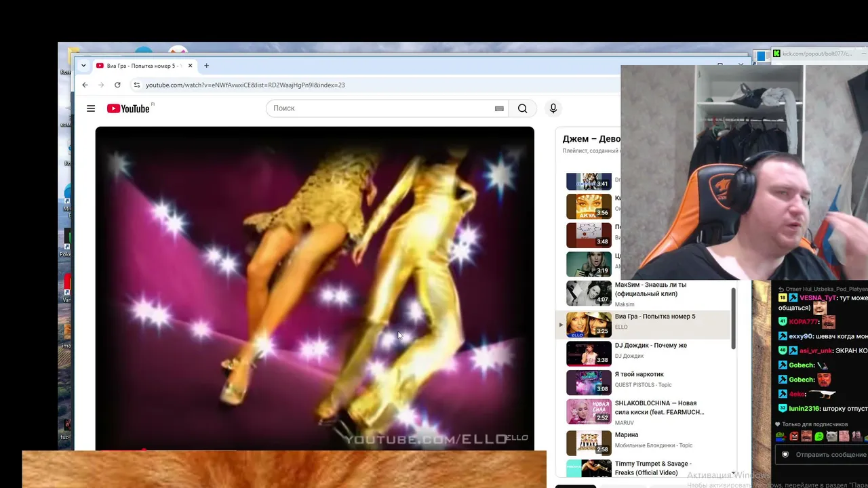Viewport: 868px width, 488px height.
Task: Click the playlist panel scrollbar
Action: pyautogui.click(x=733, y=319)
